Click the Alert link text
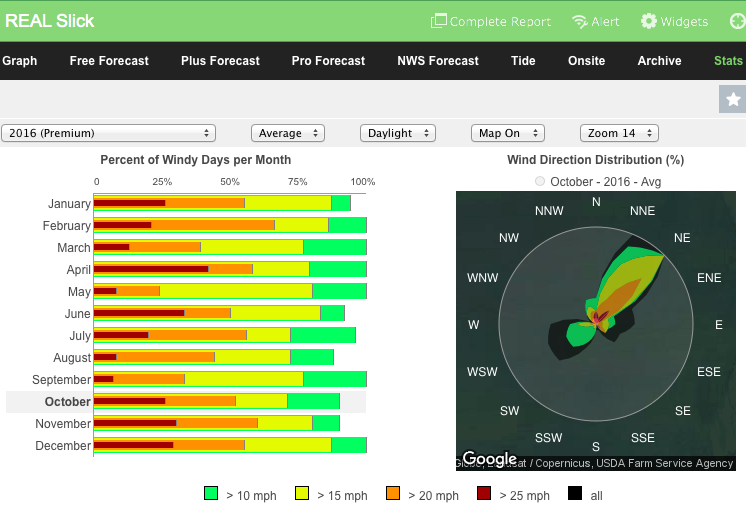 tap(605, 21)
